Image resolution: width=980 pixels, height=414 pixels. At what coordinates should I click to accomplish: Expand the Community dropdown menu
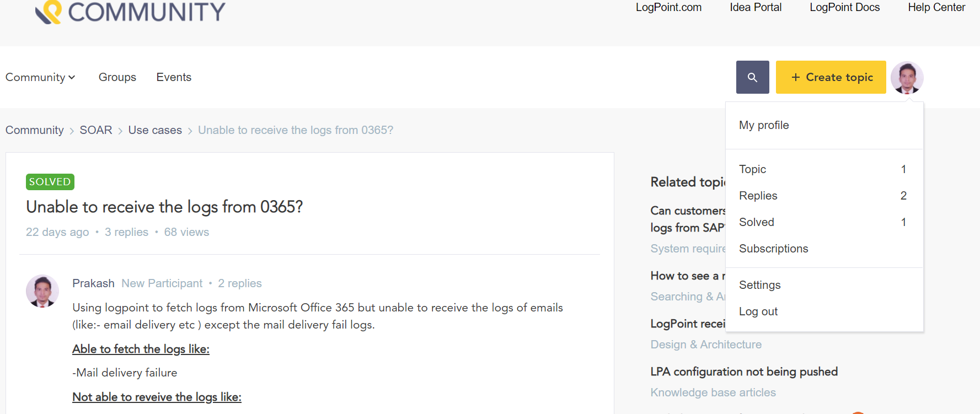pos(40,77)
